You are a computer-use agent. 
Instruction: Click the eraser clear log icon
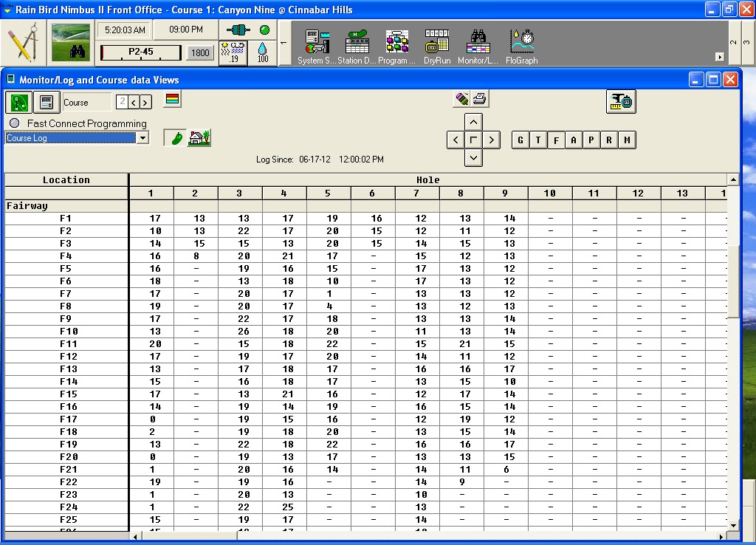point(462,99)
